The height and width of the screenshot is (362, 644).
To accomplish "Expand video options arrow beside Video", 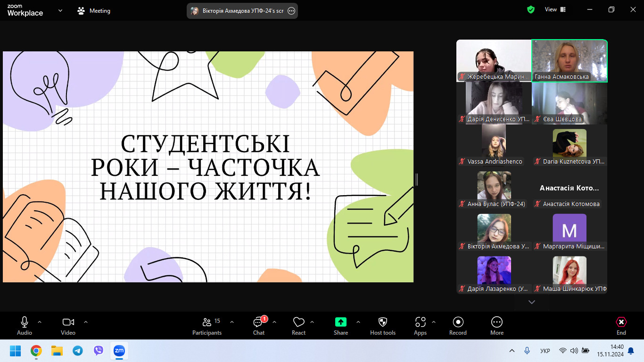I will tap(86, 322).
